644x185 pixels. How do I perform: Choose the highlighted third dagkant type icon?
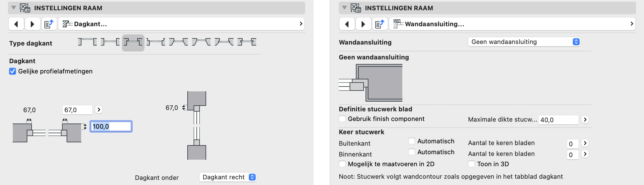(x=133, y=42)
